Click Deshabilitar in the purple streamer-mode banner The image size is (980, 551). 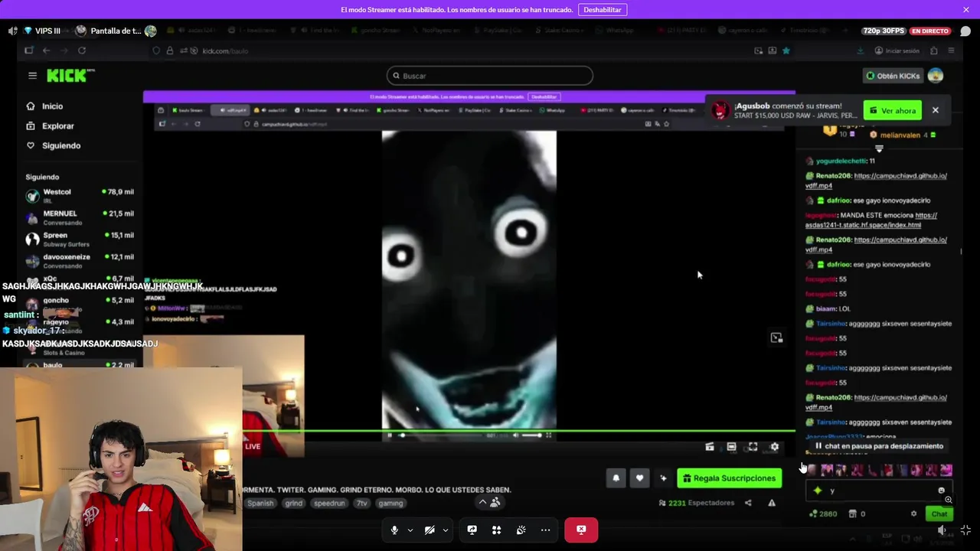(x=603, y=10)
